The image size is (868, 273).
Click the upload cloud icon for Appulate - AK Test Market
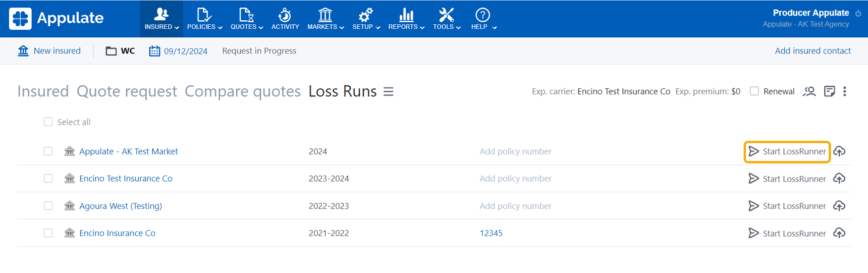point(839,151)
